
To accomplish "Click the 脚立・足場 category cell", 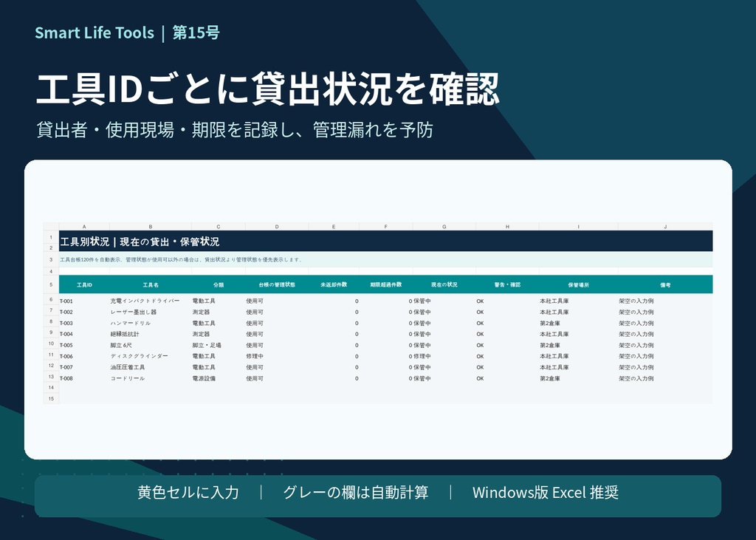I will pyautogui.click(x=219, y=346).
